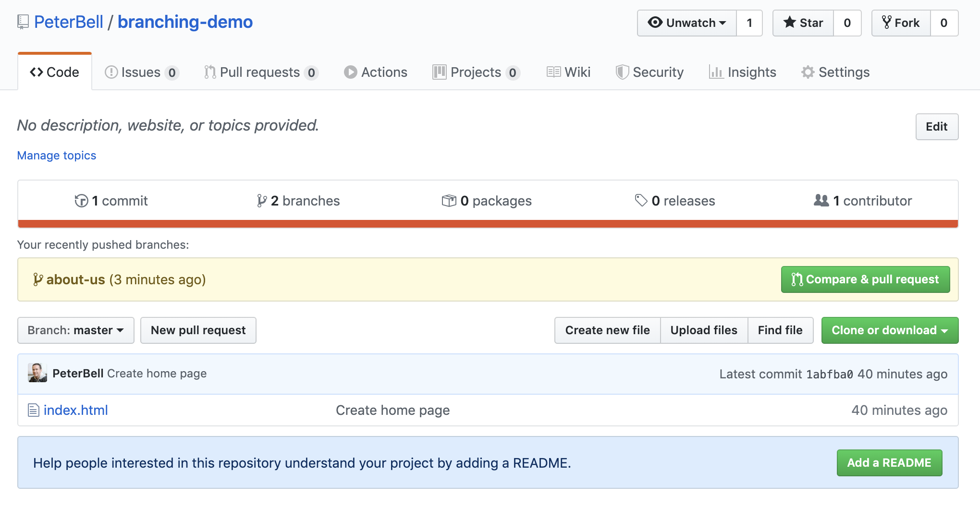This screenshot has width=980, height=508.
Task: Open the Actions tab
Action: coord(376,72)
